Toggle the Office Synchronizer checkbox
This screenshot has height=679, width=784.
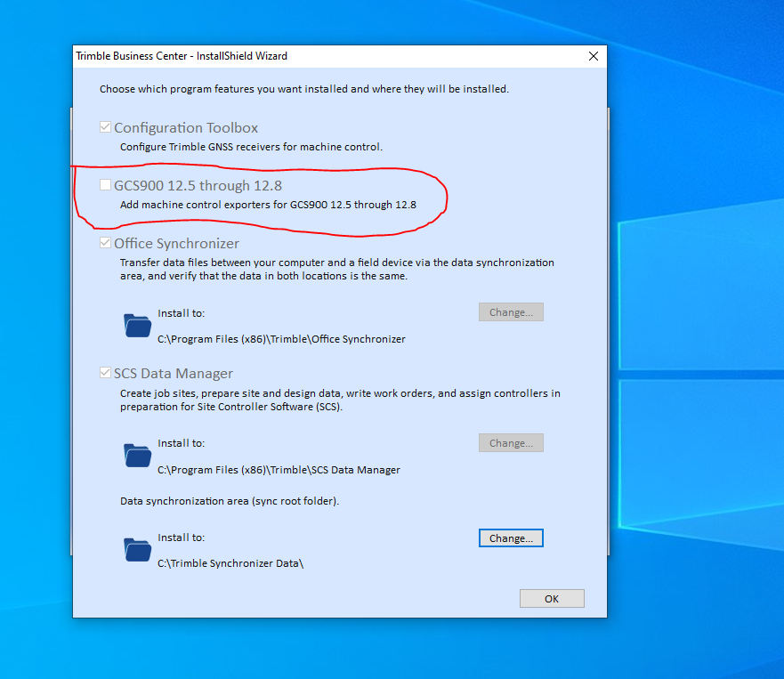pyautogui.click(x=105, y=243)
